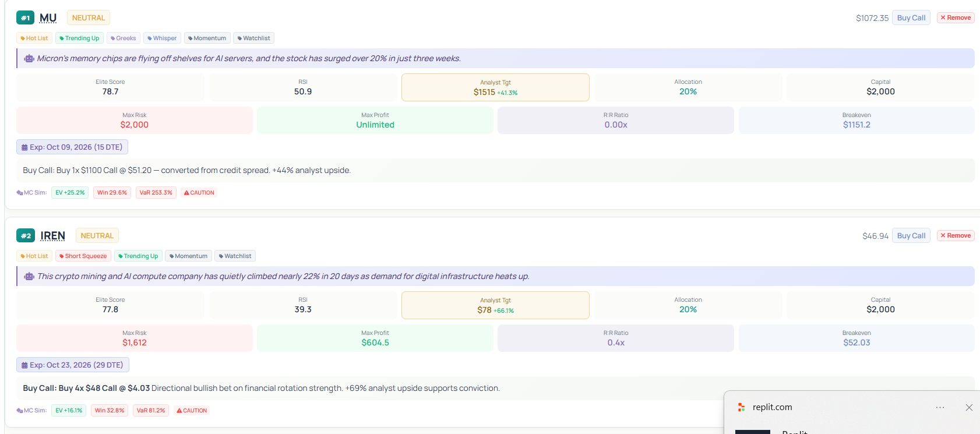
Task: Click the Breakeven $1151.2 value
Action: click(x=856, y=125)
